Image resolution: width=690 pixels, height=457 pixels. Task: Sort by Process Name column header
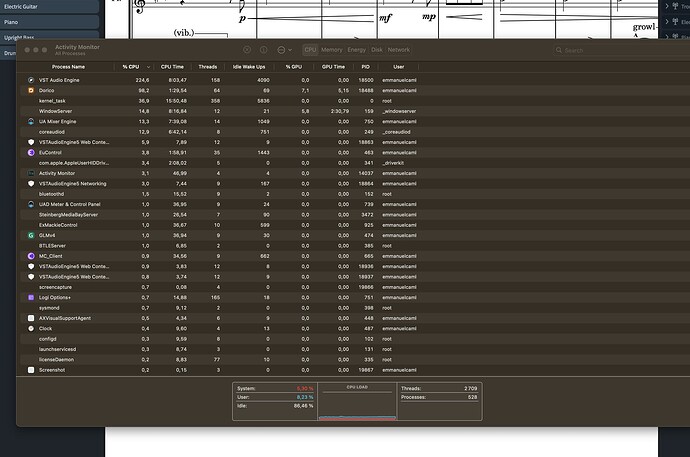[68, 67]
